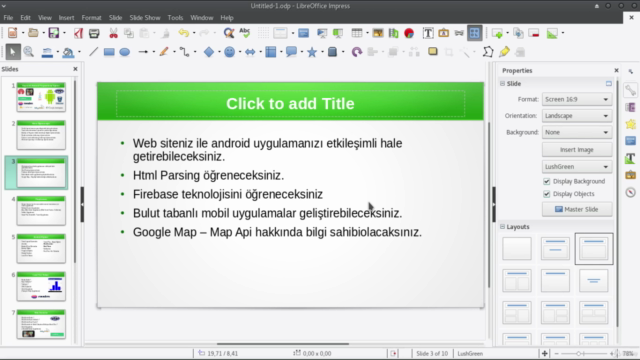640x360 pixels.
Task: Open Find and Replace icon
Action: 229,33
